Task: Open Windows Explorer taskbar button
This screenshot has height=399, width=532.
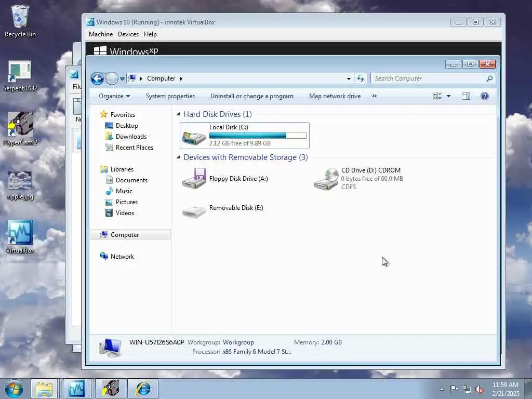Action: pos(44,389)
